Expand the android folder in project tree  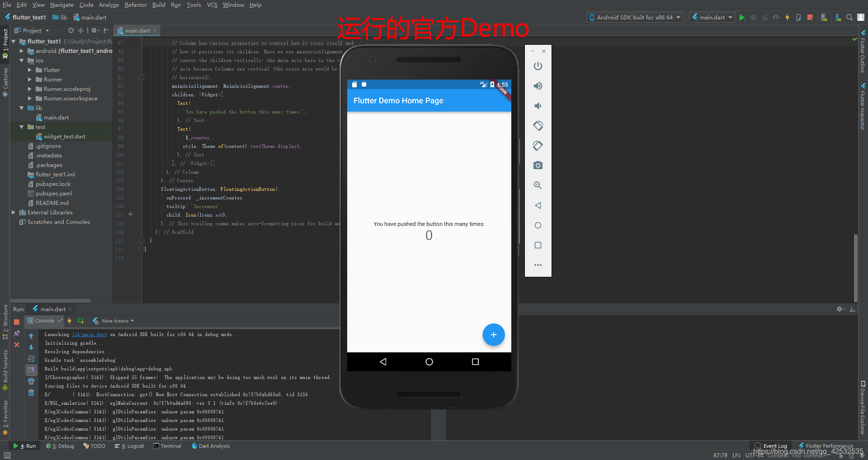pos(21,51)
